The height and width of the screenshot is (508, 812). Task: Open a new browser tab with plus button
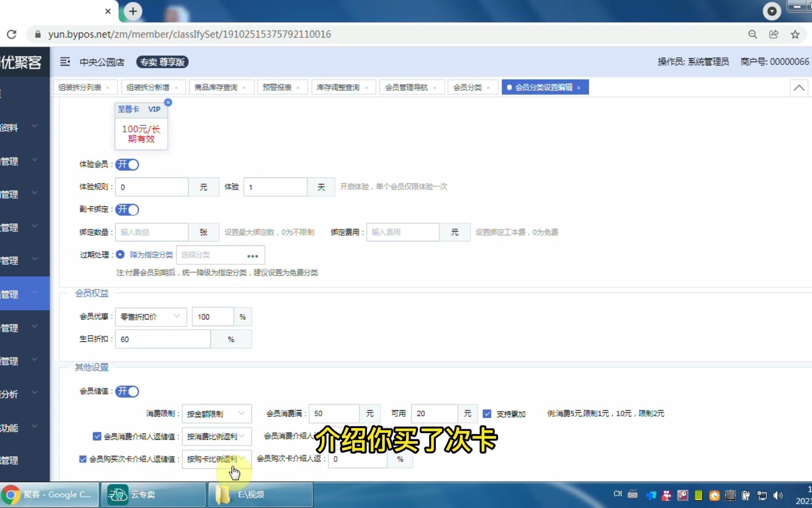coord(133,11)
